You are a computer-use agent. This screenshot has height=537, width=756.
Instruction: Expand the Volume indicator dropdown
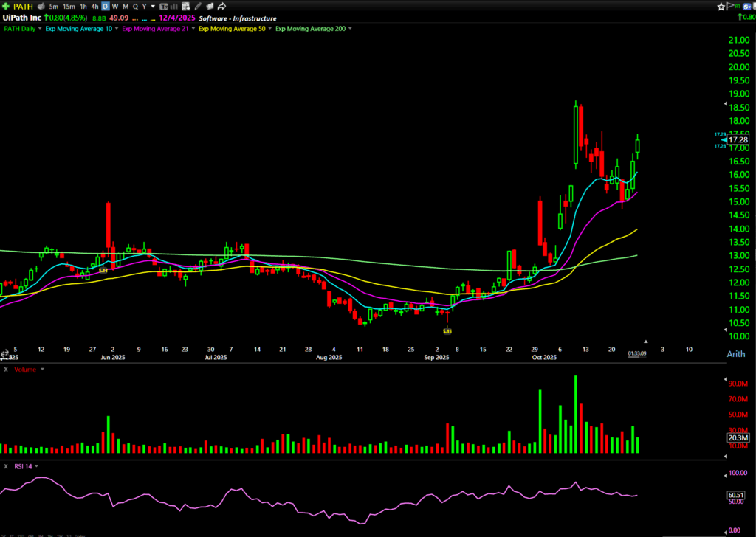coord(42,369)
